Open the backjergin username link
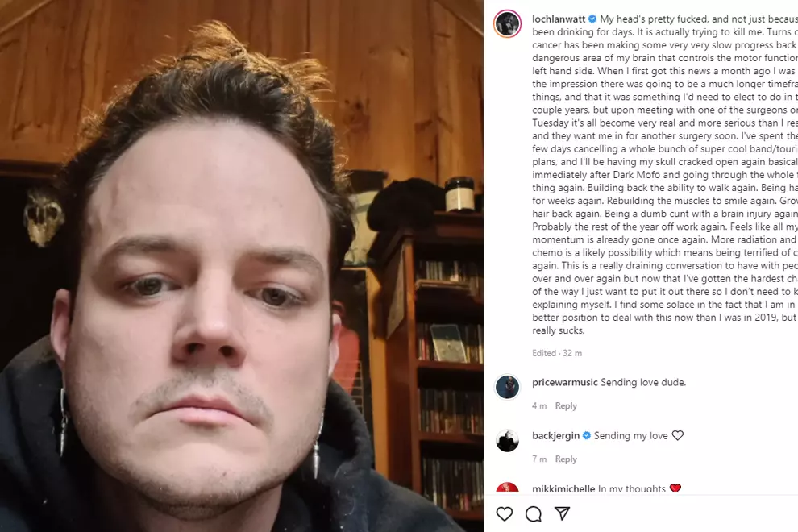Viewport: 798px width, 532px height. [555, 436]
